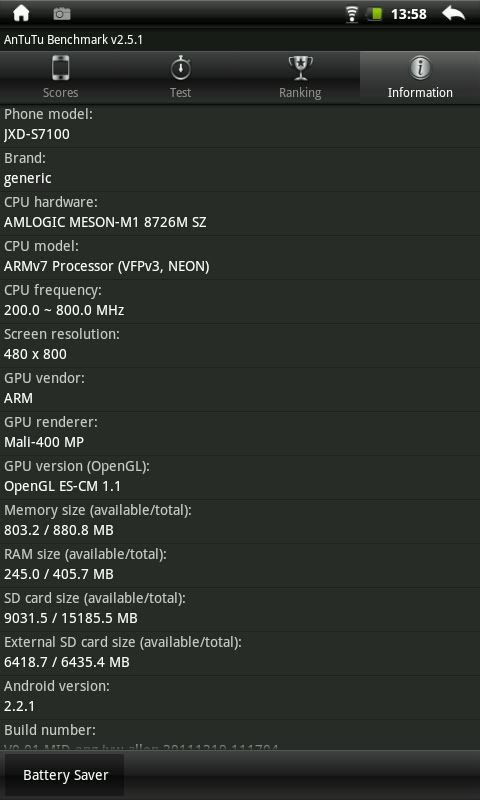Tap the Android version 2.2.1 row
The width and height of the screenshot is (480, 800).
[240, 697]
